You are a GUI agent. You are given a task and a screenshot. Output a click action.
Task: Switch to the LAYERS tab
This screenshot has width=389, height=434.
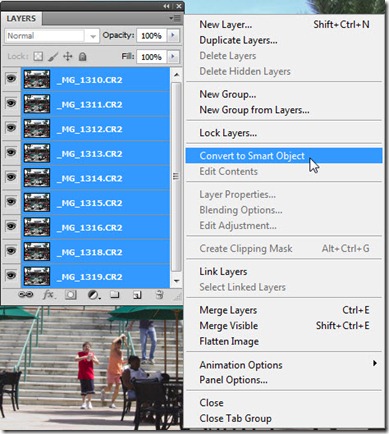tap(21, 18)
